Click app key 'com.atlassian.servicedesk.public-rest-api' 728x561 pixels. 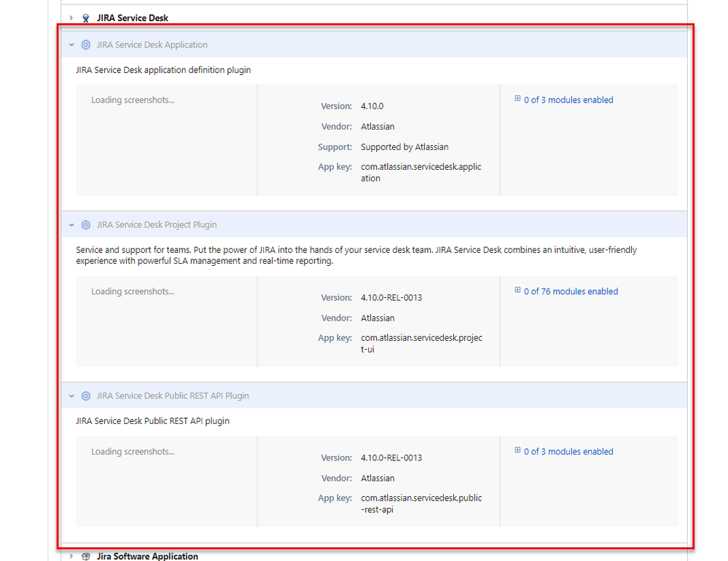pyautogui.click(x=421, y=504)
